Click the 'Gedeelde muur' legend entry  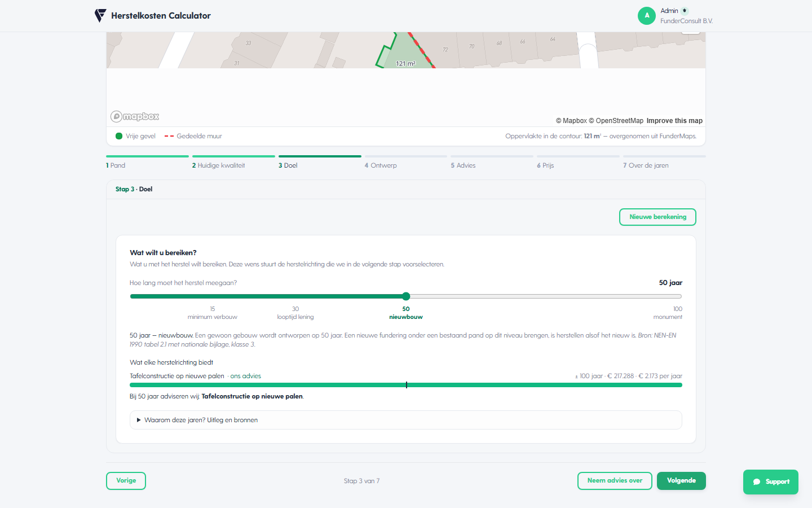point(193,136)
